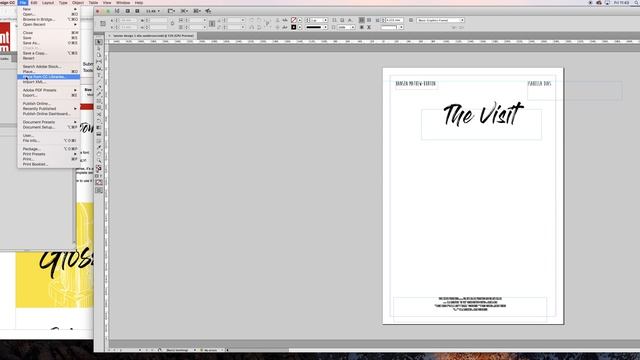The width and height of the screenshot is (640, 360).
Task: Select the Zoom tool
Action: 99,160
